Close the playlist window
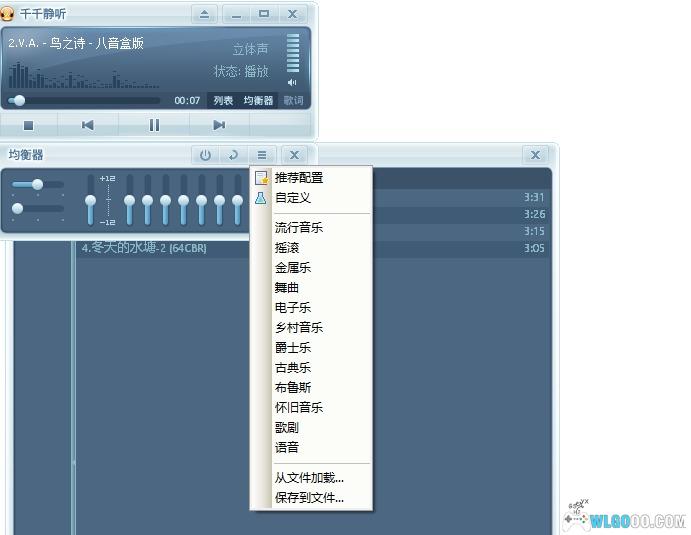Viewport: 691px width, 535px height. (x=535, y=155)
